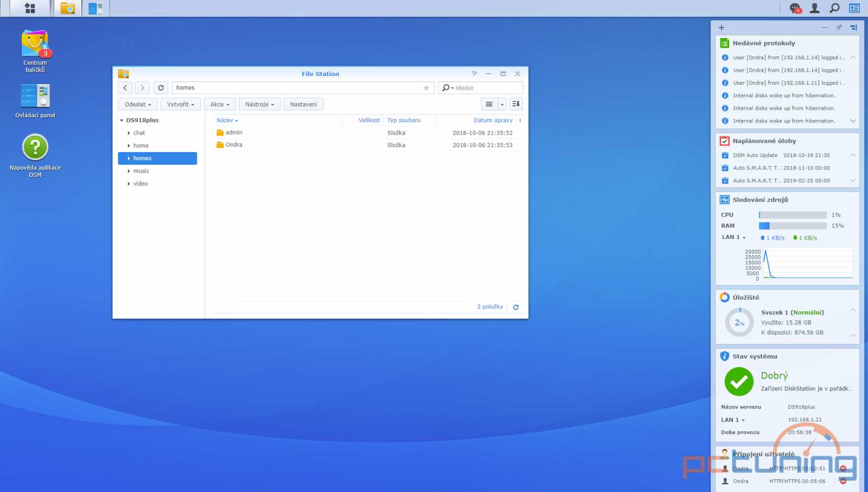Open the user account options icon
Viewport: 868px width, 492px height.
point(815,8)
